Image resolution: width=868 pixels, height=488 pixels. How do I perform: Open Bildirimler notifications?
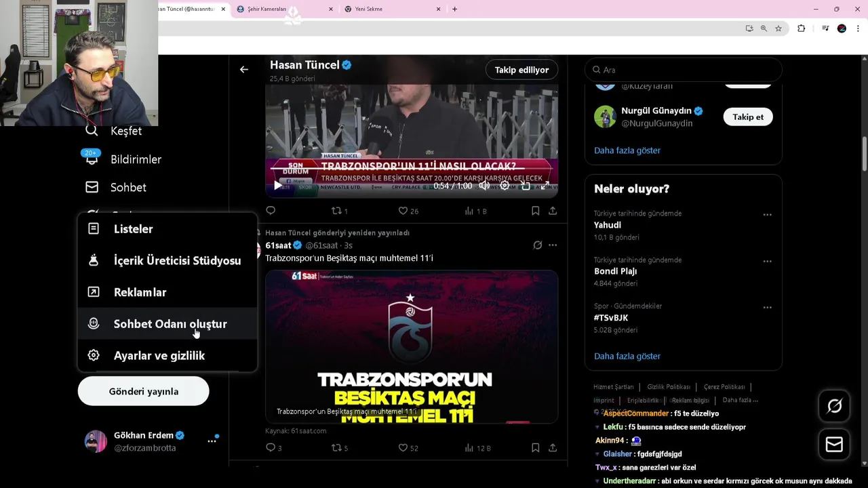pos(123,159)
